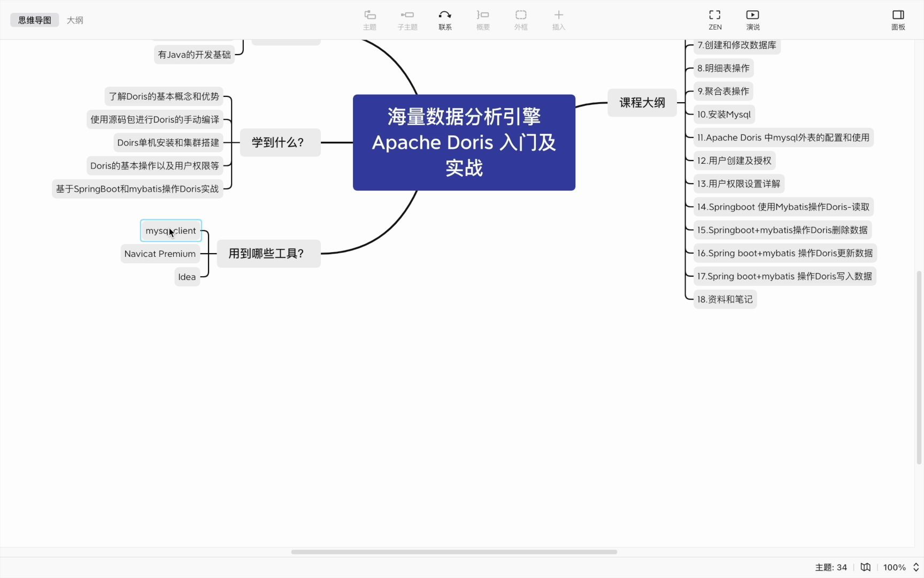Select the 16.Spring boot+mybatis 操作Doris更新数据 node

coord(785,253)
